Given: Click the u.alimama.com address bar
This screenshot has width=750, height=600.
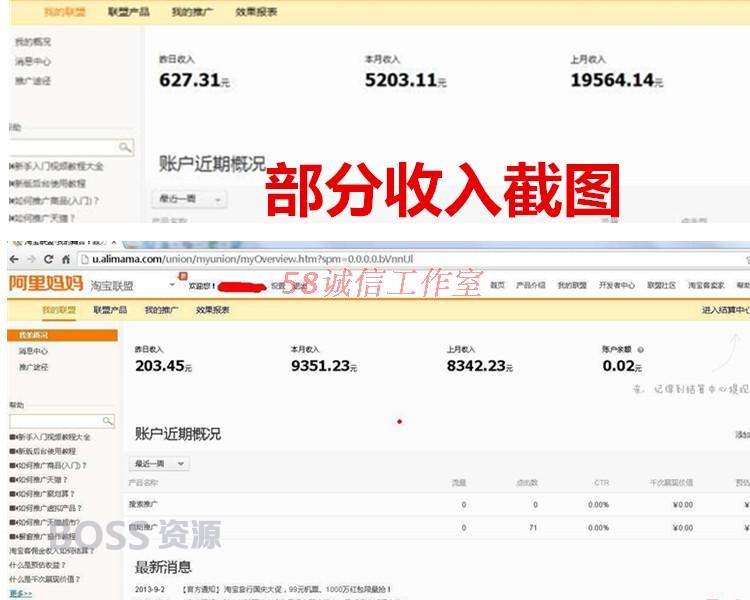Looking at the screenshot, I should coord(411,259).
